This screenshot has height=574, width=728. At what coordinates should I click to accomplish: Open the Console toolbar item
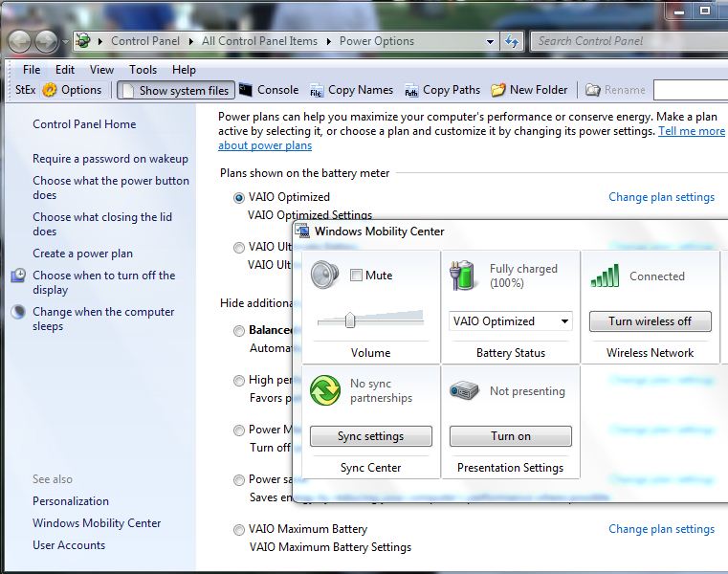tap(269, 90)
